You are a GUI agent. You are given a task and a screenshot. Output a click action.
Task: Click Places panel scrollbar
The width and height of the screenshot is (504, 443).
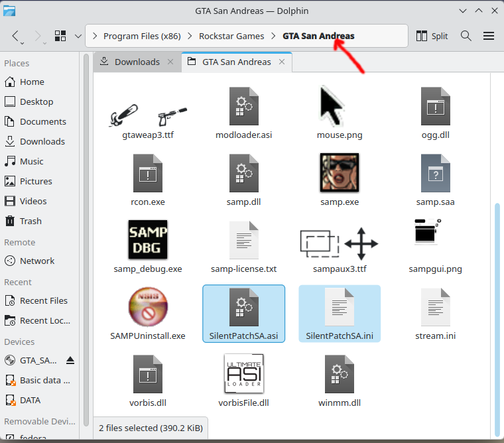point(86,240)
